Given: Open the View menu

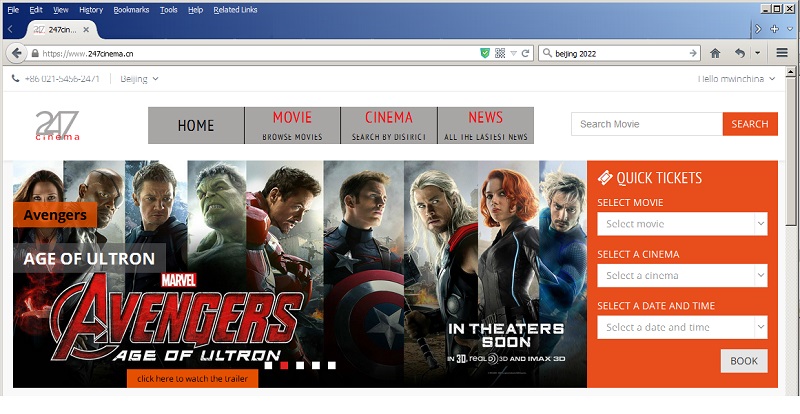Looking at the screenshot, I should (x=61, y=10).
